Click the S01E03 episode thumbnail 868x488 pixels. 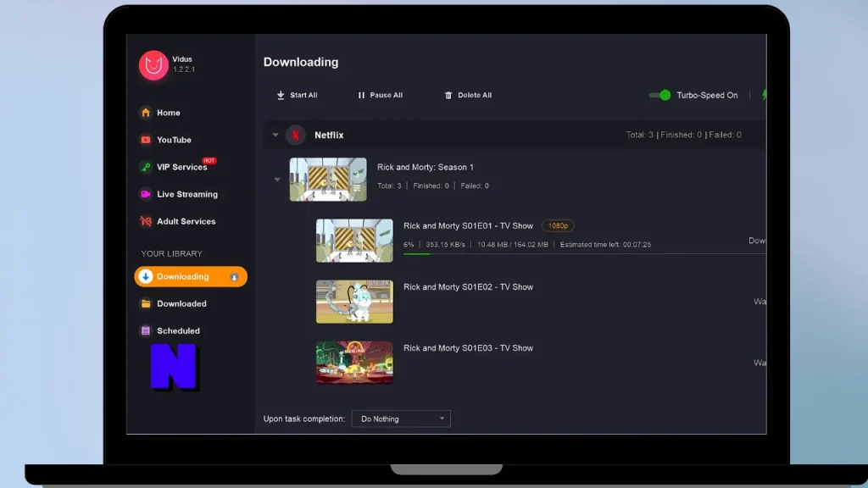pos(354,363)
